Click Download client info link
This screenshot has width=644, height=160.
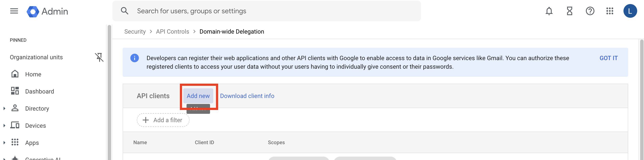coord(247,96)
